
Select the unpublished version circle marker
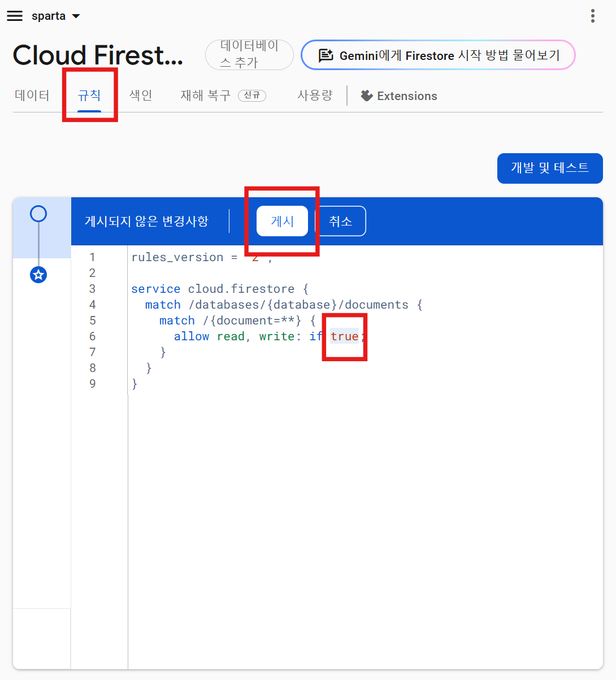tap(38, 214)
